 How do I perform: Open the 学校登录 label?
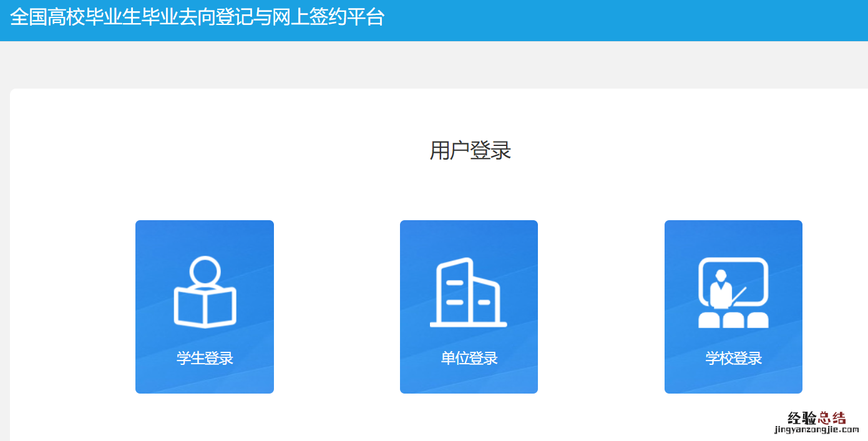(733, 359)
